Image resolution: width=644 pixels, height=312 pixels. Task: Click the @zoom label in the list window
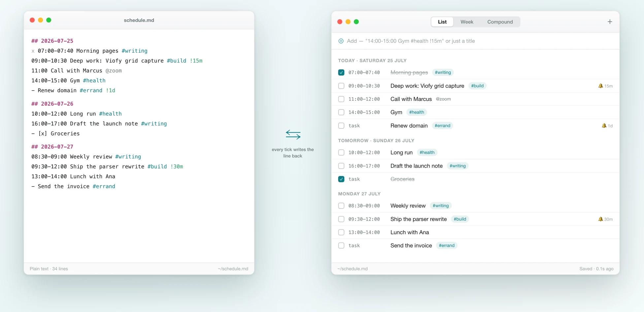tap(443, 99)
